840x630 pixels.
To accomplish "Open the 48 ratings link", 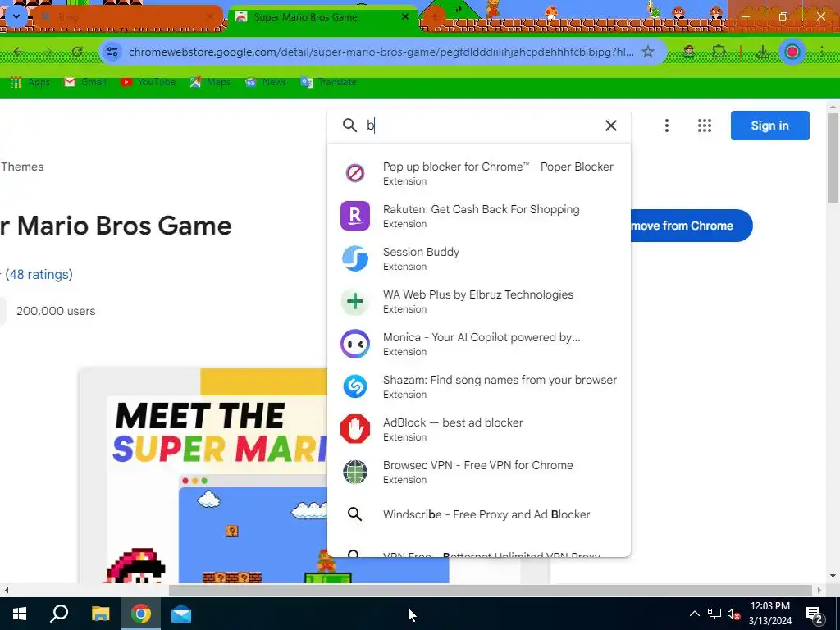I will pos(39,274).
